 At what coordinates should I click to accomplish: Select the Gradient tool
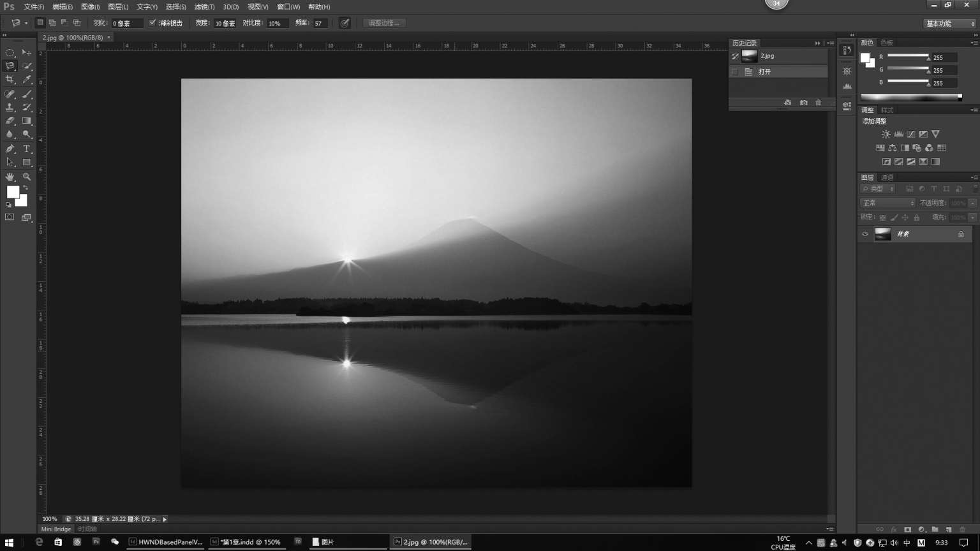click(27, 121)
